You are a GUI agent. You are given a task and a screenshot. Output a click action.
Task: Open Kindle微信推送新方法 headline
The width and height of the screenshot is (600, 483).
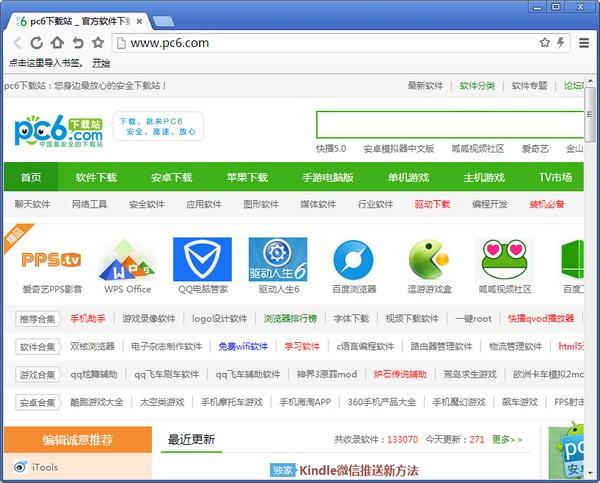pos(359,470)
